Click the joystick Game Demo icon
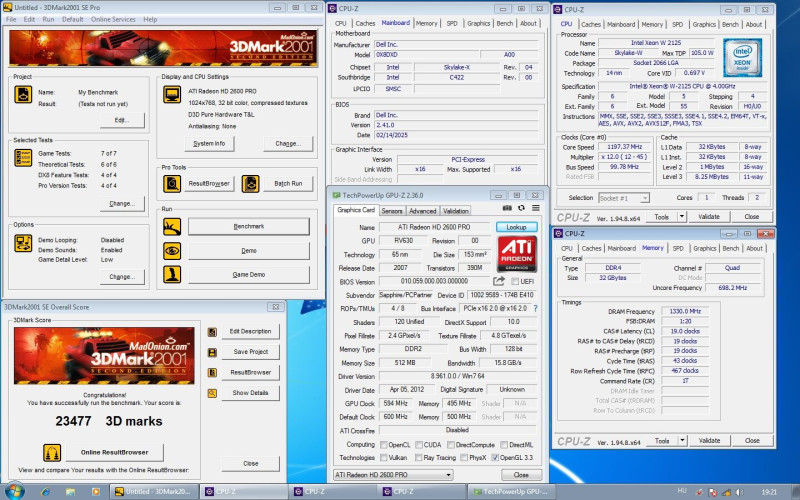Viewport: 800px width, 500px height. pos(172,274)
